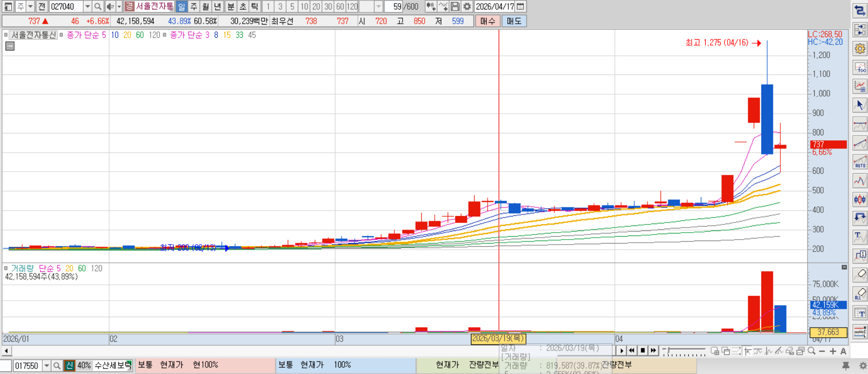Click the erase ALL tool in right sidebar
Image resolution: width=868 pixels, height=374 pixels.
860,294
